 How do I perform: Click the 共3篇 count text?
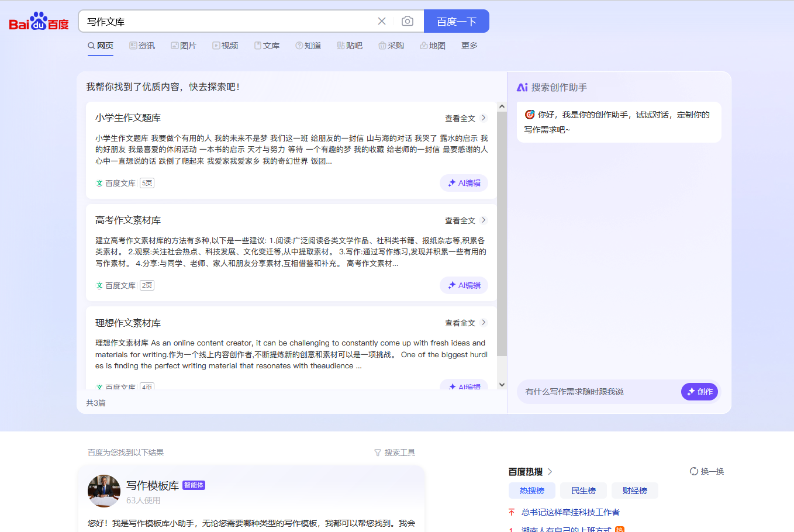[x=96, y=403]
